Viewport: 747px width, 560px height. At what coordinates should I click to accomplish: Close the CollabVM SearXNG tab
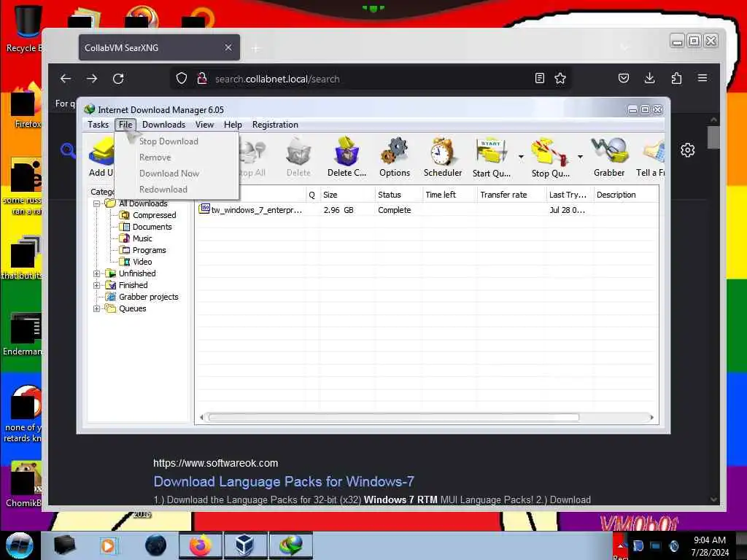(228, 47)
